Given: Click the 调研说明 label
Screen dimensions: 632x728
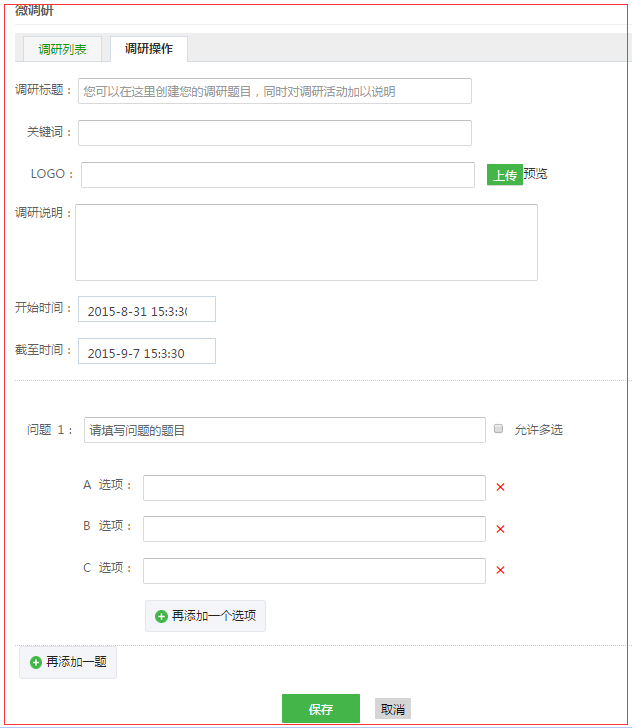Looking at the screenshot, I should pyautogui.click(x=43, y=213).
